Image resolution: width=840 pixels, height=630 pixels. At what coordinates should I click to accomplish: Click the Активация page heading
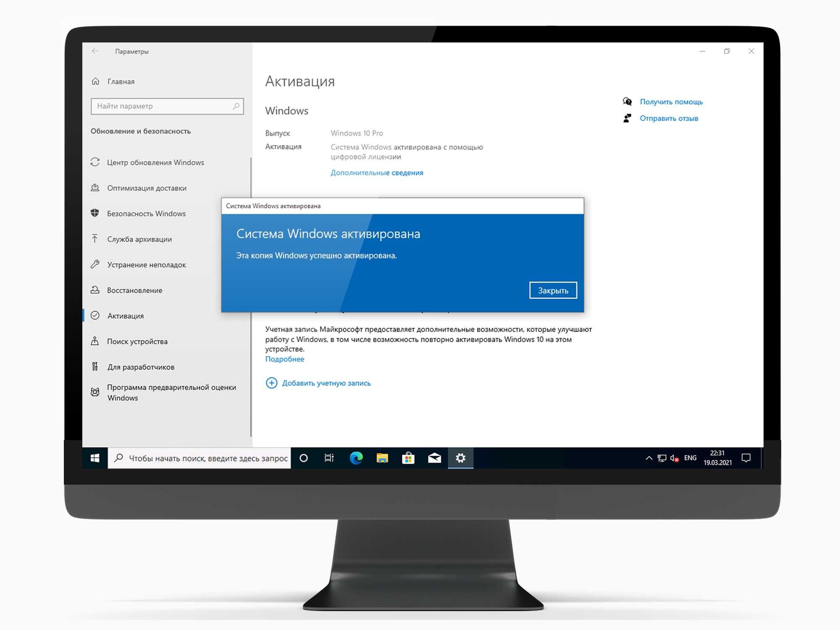point(300,81)
